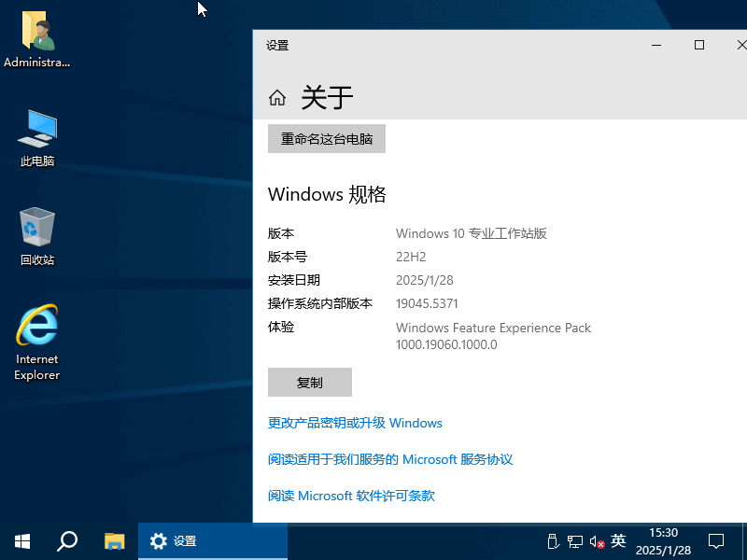Click the 复制 button
This screenshot has width=747, height=560.
coord(310,382)
